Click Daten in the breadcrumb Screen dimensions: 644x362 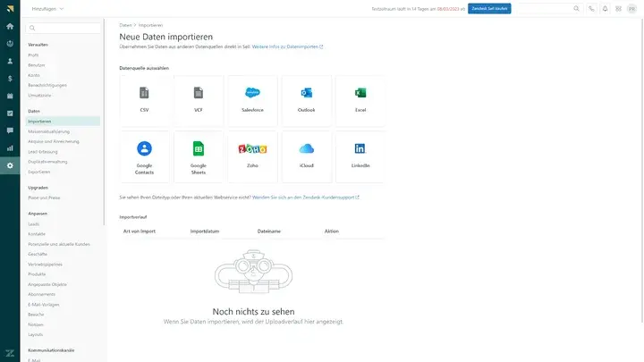tap(125, 25)
